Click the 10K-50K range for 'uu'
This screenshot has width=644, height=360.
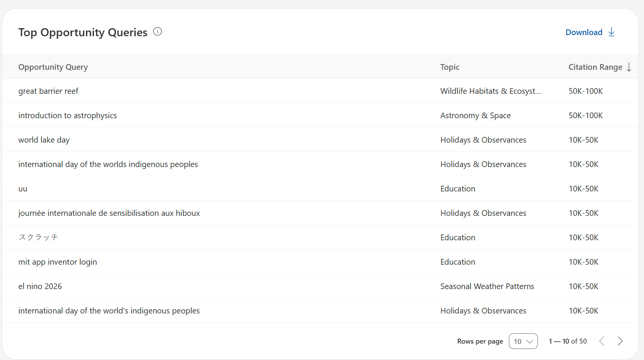[583, 189]
